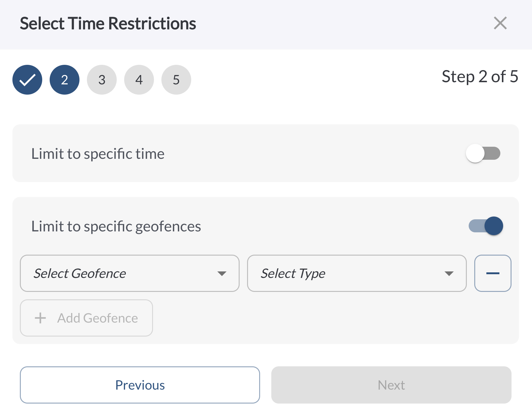Close the Select Time Restrictions dialog
The image size is (532, 420).
pyautogui.click(x=500, y=23)
